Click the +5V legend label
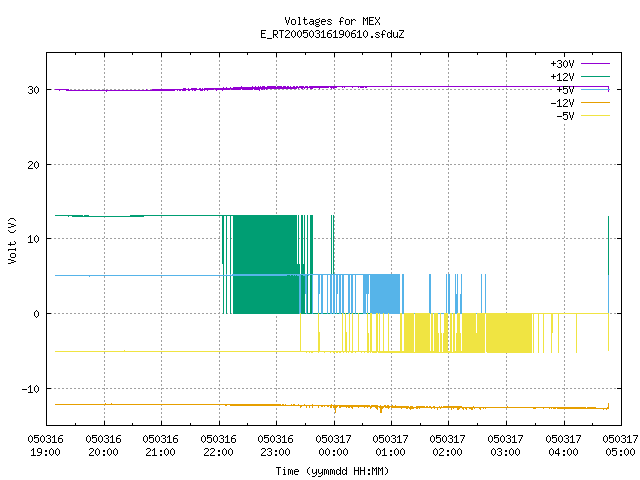The image size is (640, 480). click(x=565, y=90)
